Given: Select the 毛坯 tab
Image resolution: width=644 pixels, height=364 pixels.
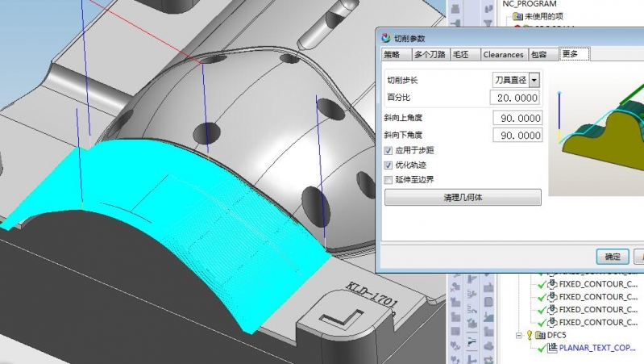Looking at the screenshot, I should coord(464,54).
